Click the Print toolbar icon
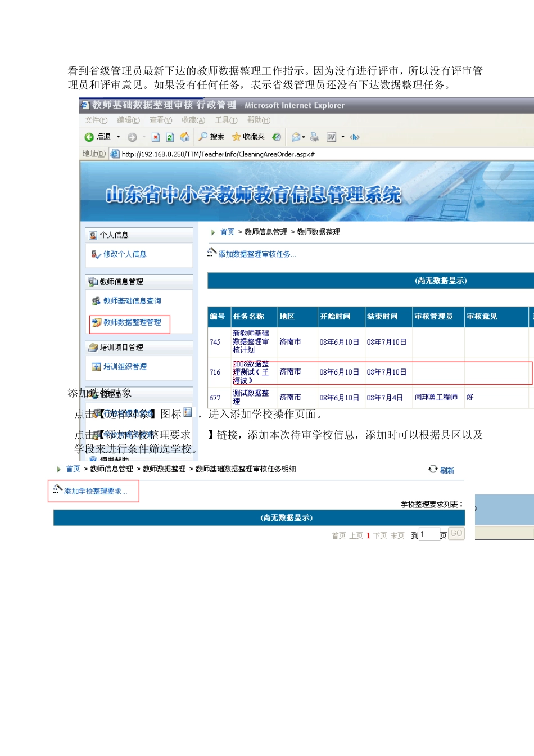Viewport: 534px width, 756px height. (314, 137)
